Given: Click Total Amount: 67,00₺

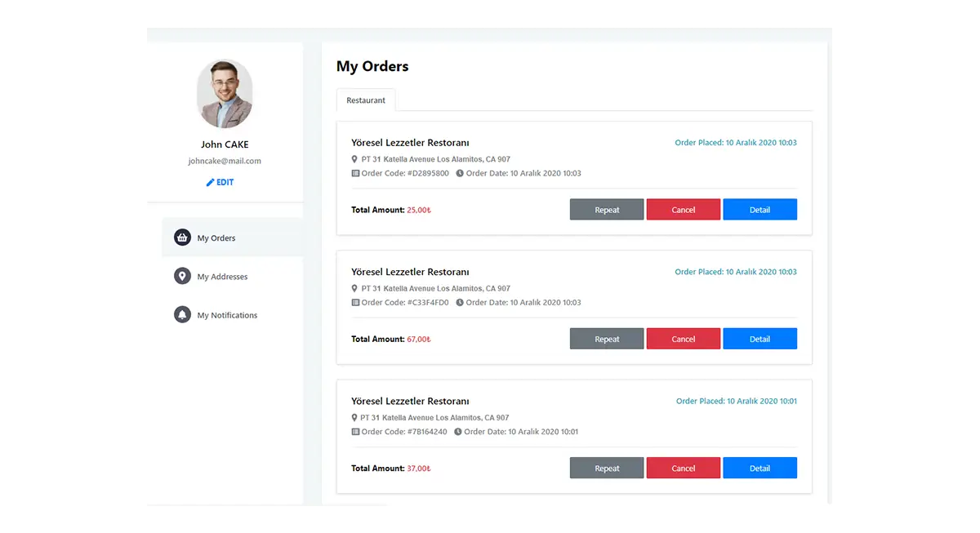Looking at the screenshot, I should tap(391, 339).
